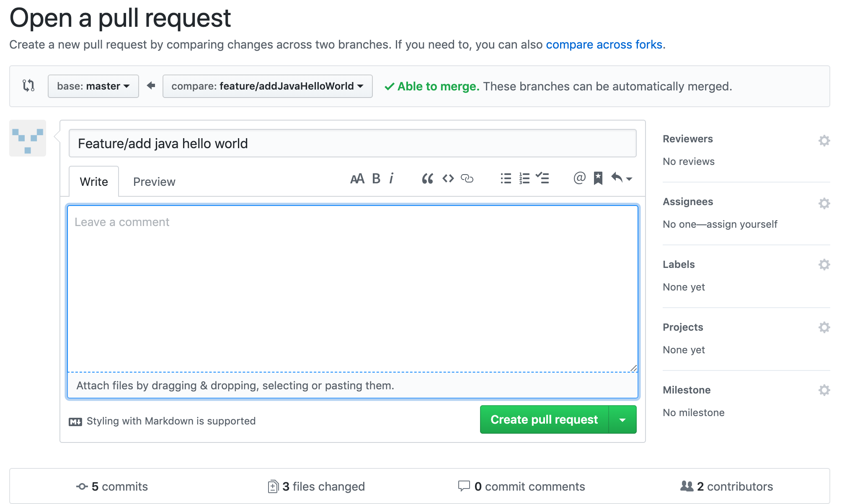Image resolution: width=847 pixels, height=504 pixels.
Task: View the 0 commit comments tab
Action: [522, 486]
